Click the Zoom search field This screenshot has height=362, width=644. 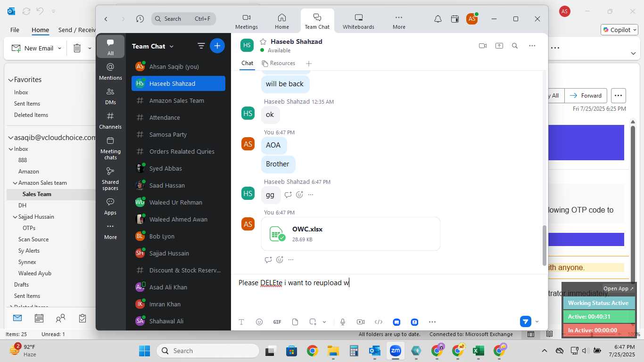click(x=183, y=19)
